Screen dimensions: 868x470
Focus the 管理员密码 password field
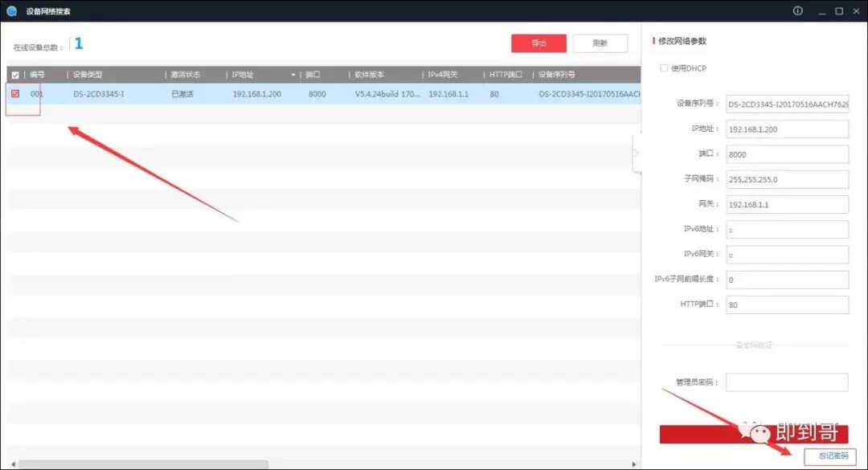coord(787,382)
